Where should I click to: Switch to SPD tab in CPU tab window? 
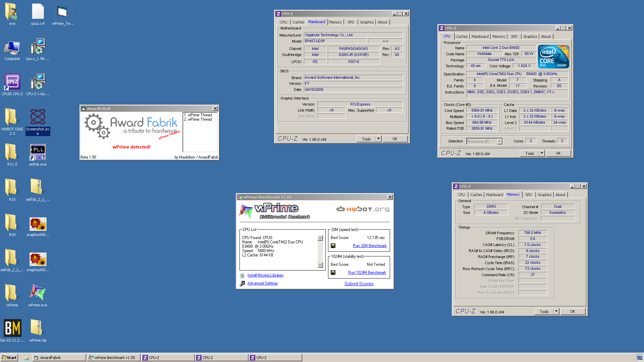[514, 37]
